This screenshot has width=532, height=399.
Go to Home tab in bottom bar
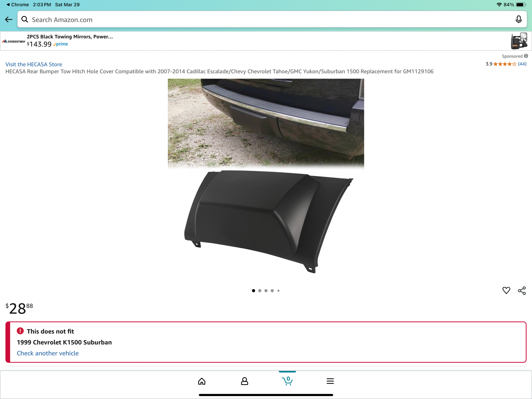[x=202, y=381]
